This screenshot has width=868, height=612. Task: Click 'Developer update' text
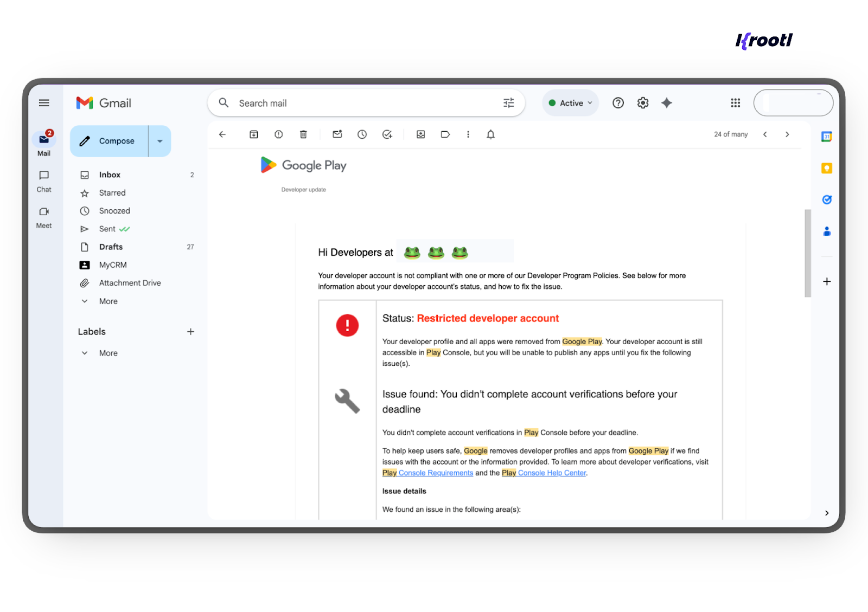(x=303, y=190)
